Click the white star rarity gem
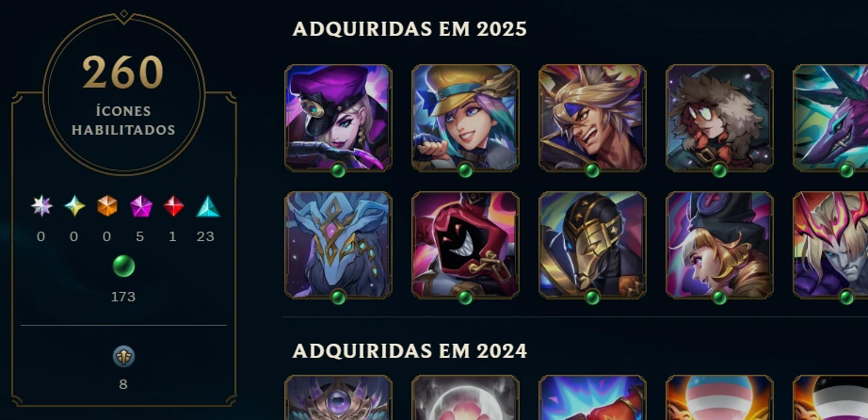This screenshot has height=420, width=868. pos(41,206)
